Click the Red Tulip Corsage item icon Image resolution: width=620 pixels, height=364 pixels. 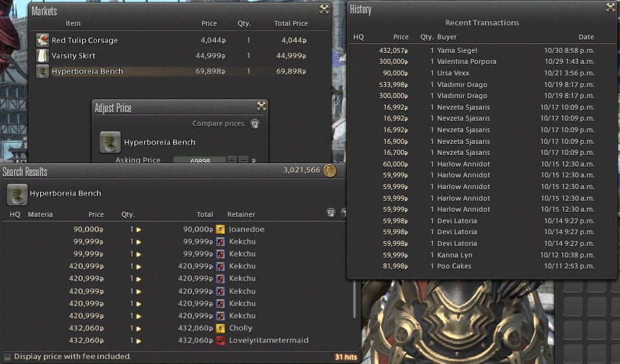[43, 40]
